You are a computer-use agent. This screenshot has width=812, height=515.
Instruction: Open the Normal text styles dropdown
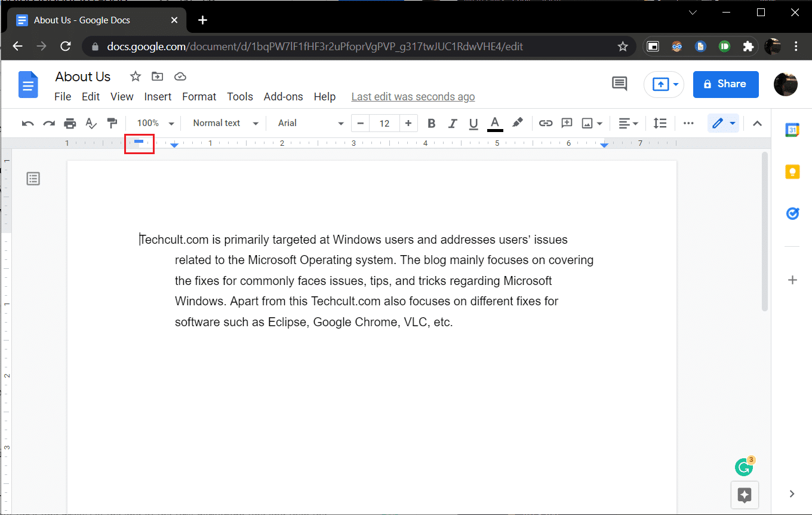pos(226,123)
